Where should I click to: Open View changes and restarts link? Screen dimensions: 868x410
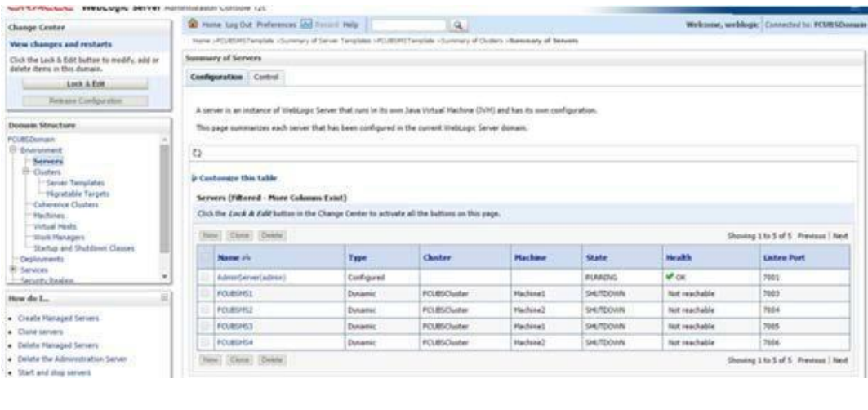coord(61,44)
